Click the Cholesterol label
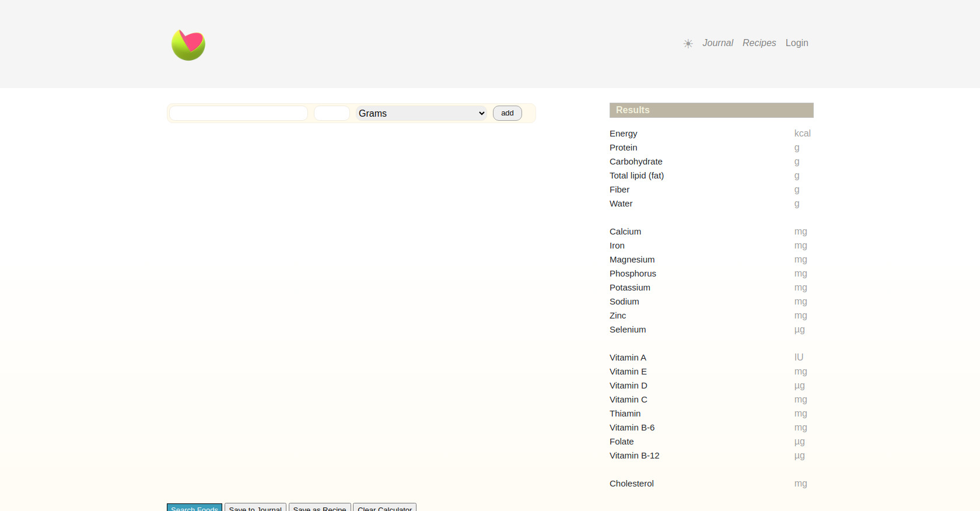The width and height of the screenshot is (980, 511). [631, 484]
